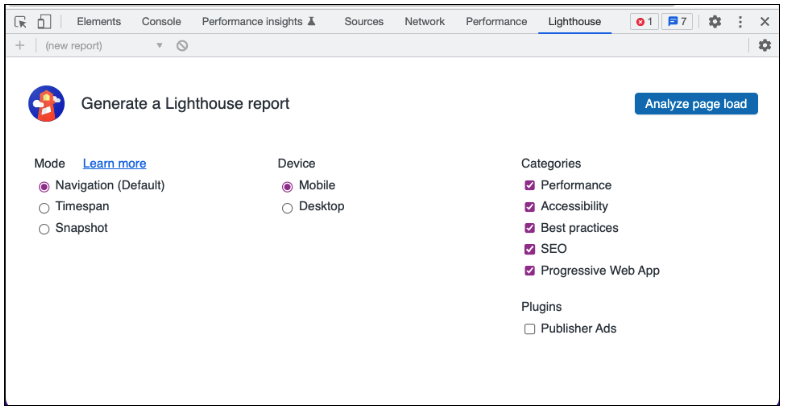
Task: Switch to the Sources tab
Action: (364, 22)
